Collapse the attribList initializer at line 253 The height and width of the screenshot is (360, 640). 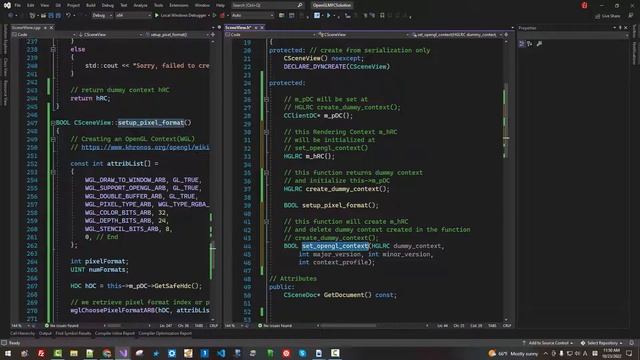(53, 172)
